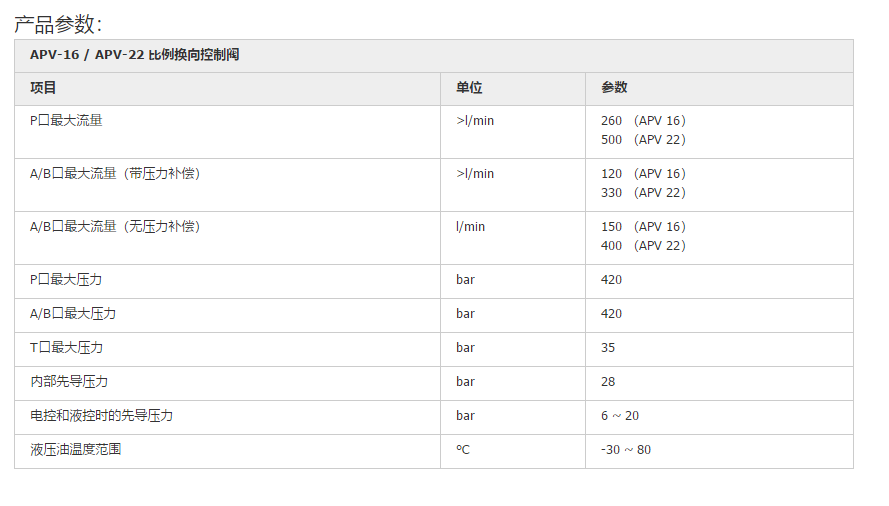Click the 产品参数 heading text
Viewport: 889px width, 506px height.
tap(57, 24)
